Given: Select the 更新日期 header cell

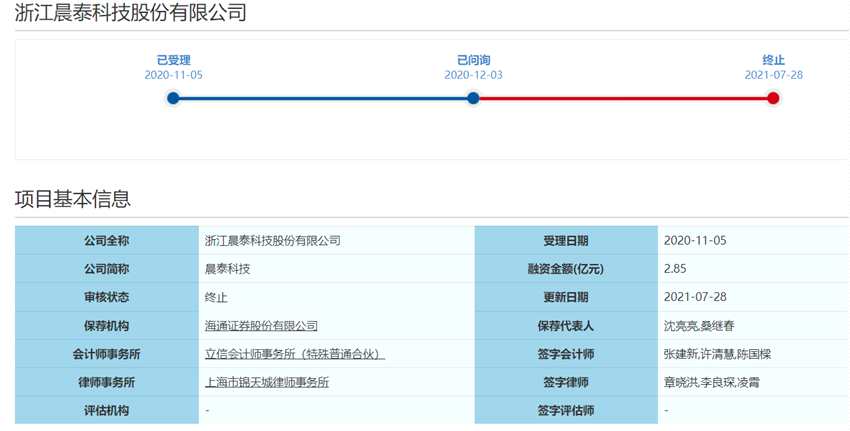Looking at the screenshot, I should coord(566,297).
